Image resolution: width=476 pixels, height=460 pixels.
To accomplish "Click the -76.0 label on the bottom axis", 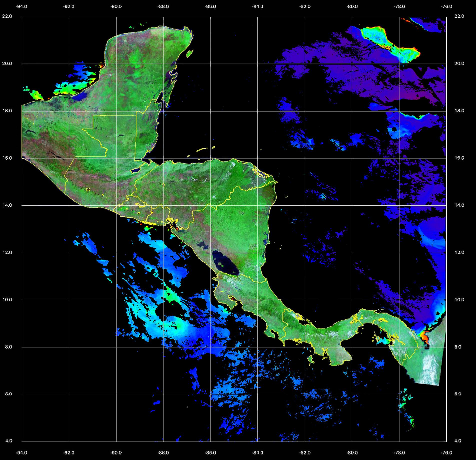I will pos(447,453).
